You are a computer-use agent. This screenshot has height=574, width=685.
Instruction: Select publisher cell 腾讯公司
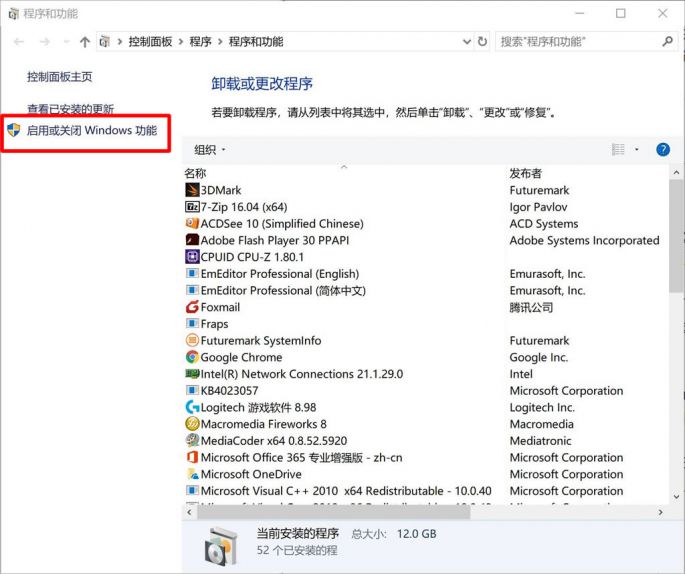tap(531, 307)
